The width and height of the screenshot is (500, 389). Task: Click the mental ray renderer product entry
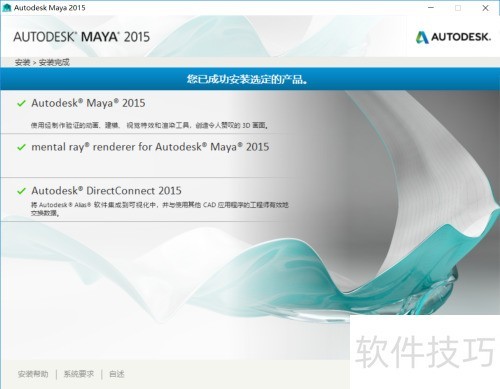point(150,147)
